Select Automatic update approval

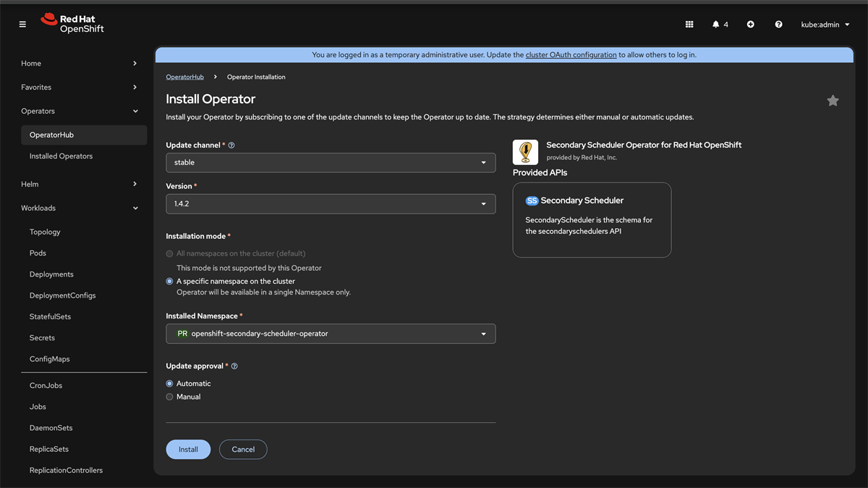coord(170,384)
